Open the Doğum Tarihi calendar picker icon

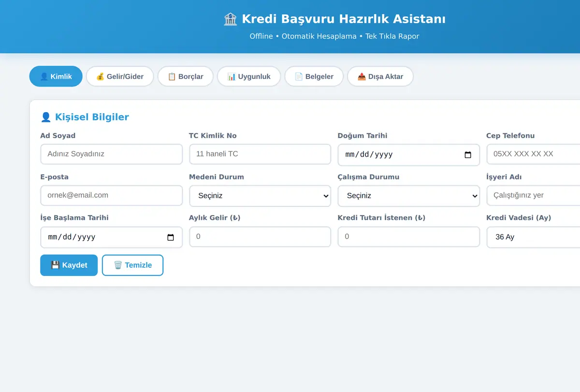coord(468,155)
